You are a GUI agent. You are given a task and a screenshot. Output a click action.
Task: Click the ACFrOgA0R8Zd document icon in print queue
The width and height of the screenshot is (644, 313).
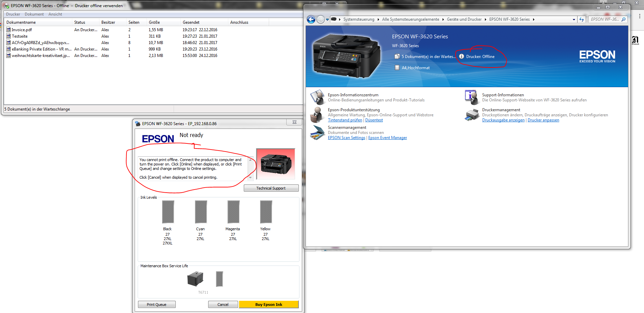(x=8, y=43)
